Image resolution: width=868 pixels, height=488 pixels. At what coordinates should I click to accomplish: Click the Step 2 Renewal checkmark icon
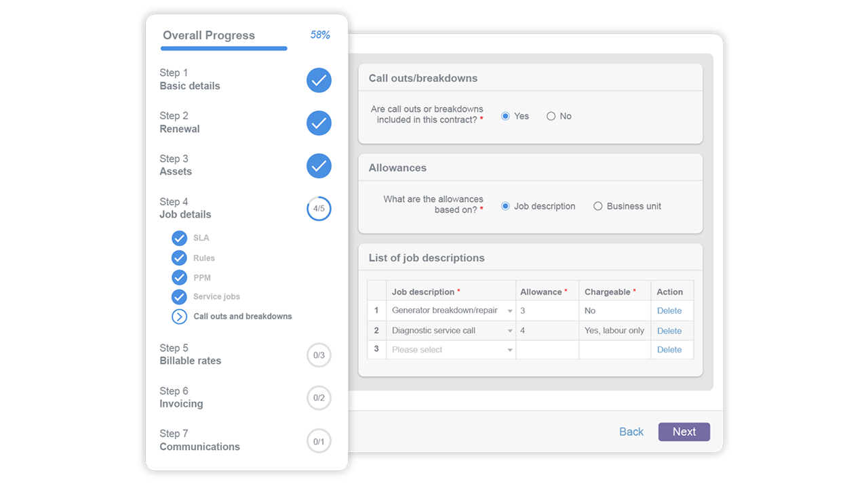click(319, 123)
